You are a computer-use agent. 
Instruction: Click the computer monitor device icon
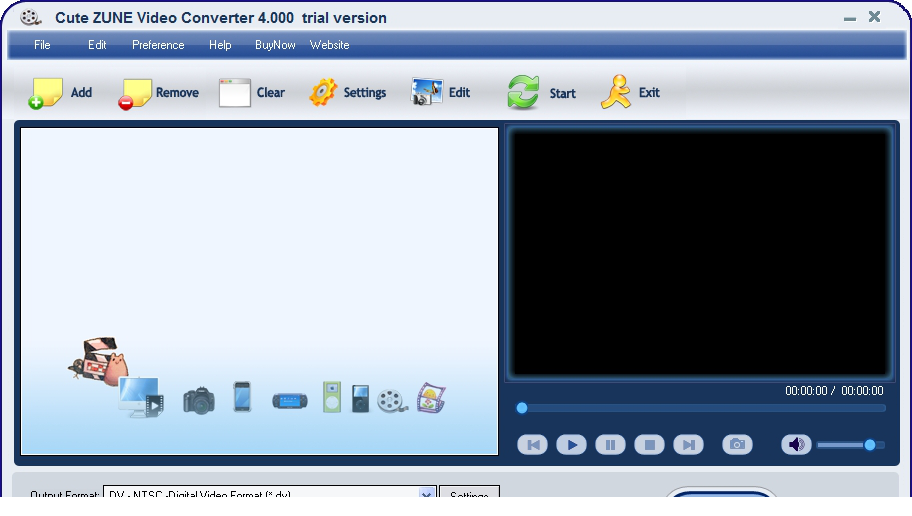click(x=141, y=397)
